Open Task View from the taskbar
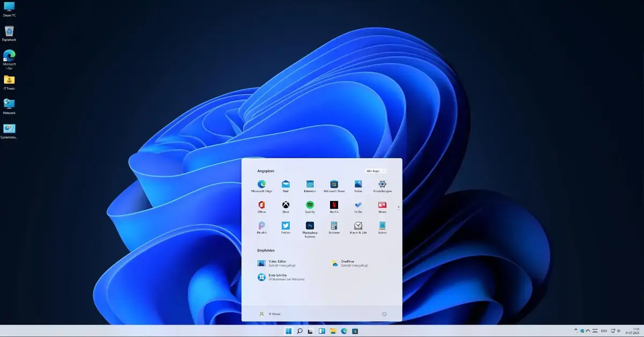The height and width of the screenshot is (337, 644). coord(321,331)
